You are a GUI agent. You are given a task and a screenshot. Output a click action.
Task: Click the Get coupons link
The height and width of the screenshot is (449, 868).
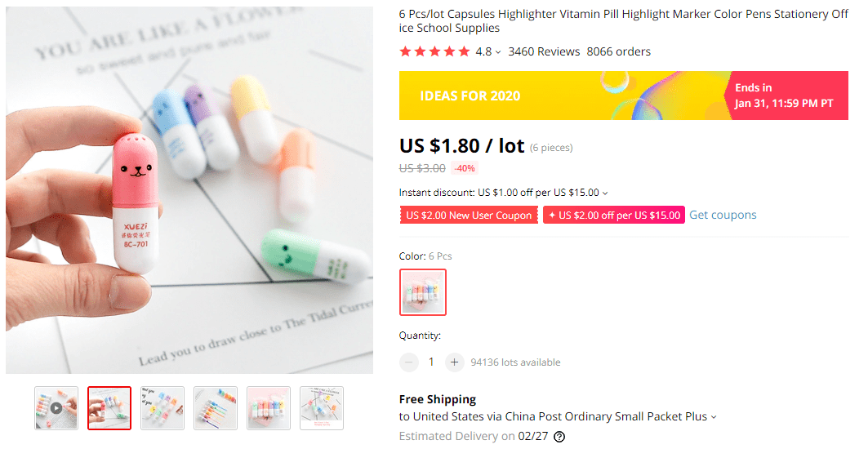pyautogui.click(x=723, y=215)
